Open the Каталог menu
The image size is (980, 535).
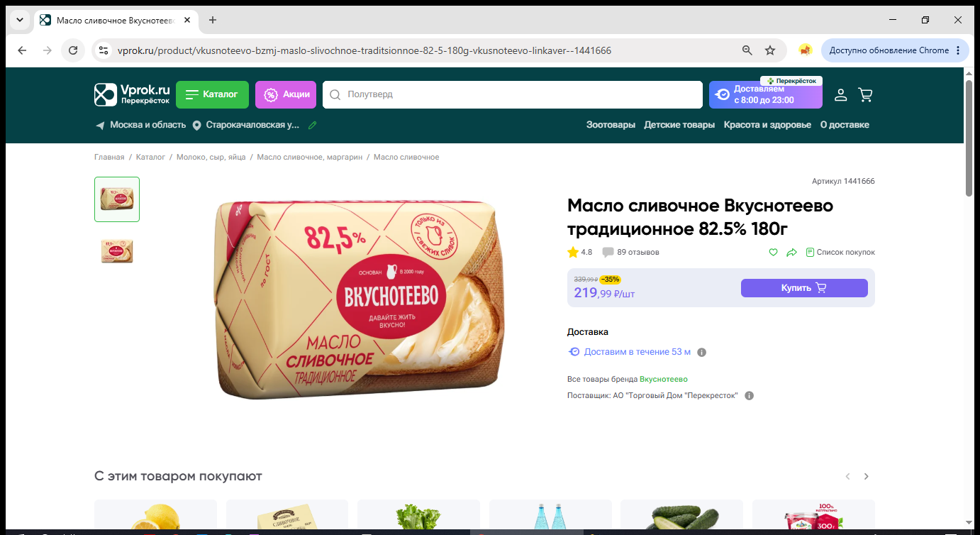click(212, 94)
